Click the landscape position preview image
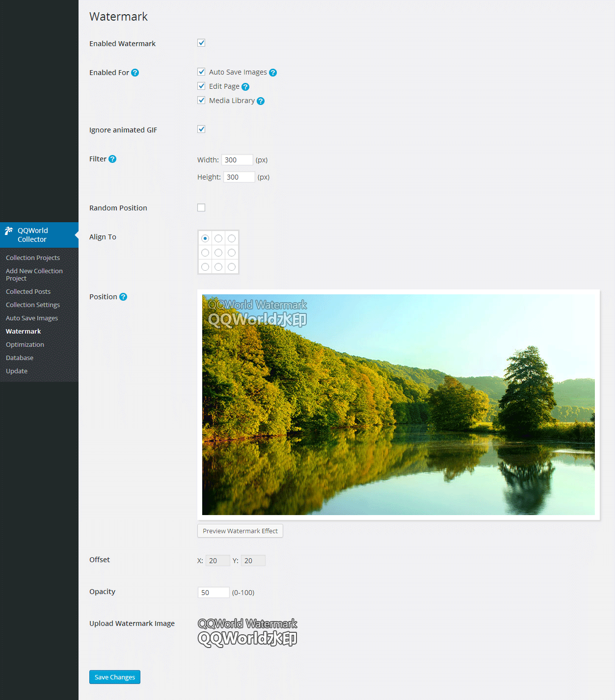 point(399,405)
